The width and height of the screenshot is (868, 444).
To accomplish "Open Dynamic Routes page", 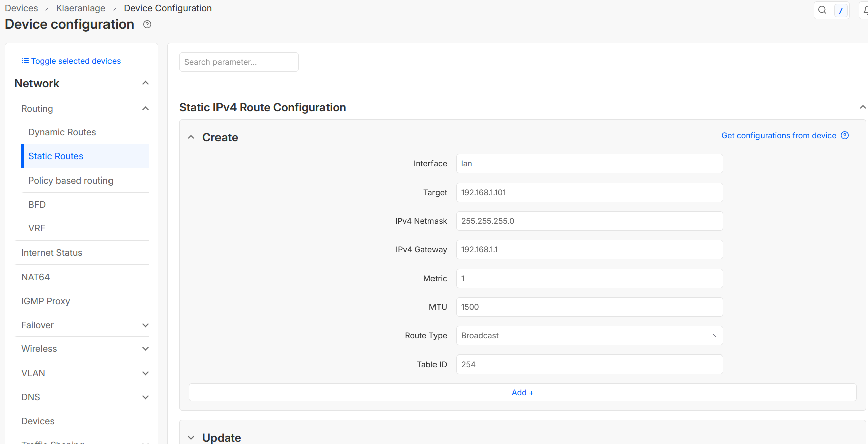I will (x=62, y=132).
